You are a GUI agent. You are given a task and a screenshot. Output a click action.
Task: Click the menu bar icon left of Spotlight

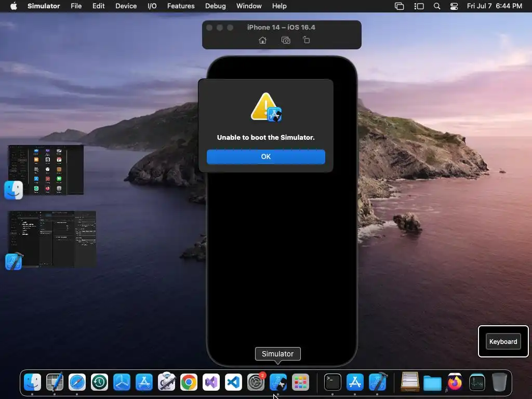pyautogui.click(x=419, y=6)
